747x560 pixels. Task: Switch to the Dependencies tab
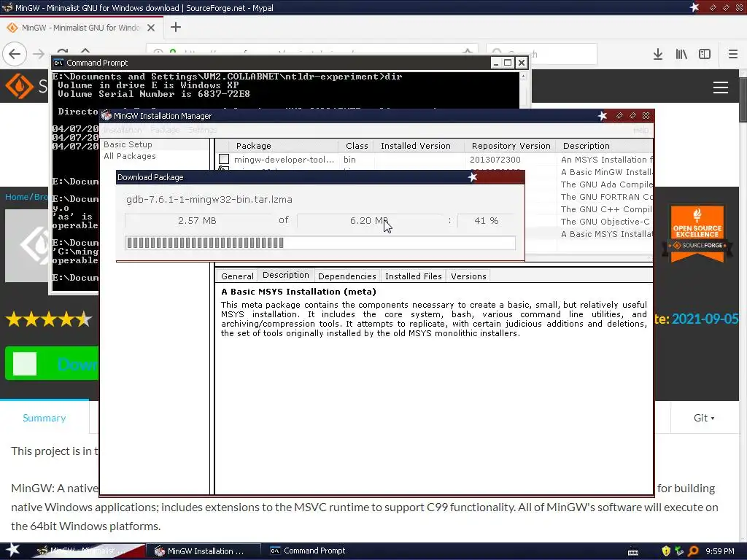(x=347, y=276)
